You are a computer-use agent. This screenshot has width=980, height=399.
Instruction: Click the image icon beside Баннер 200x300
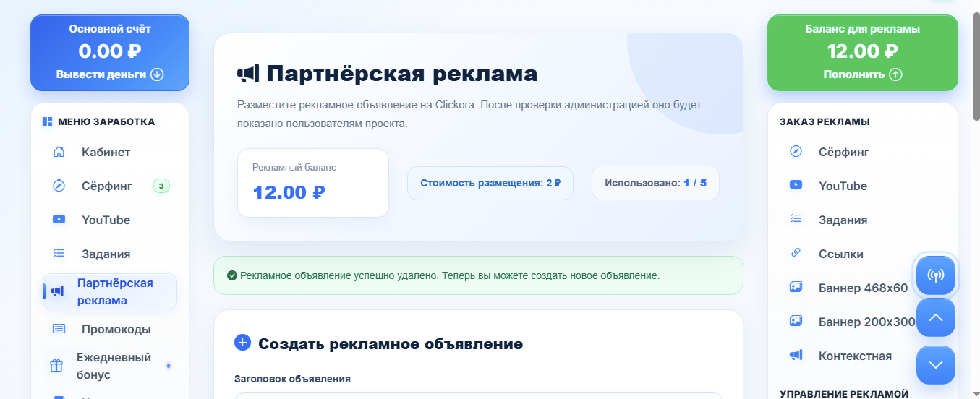(x=796, y=322)
